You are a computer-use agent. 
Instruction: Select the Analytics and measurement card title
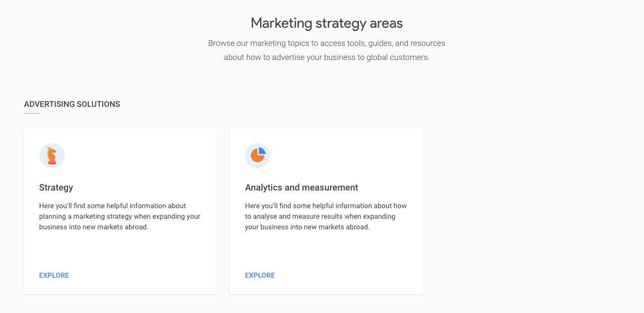(x=301, y=187)
